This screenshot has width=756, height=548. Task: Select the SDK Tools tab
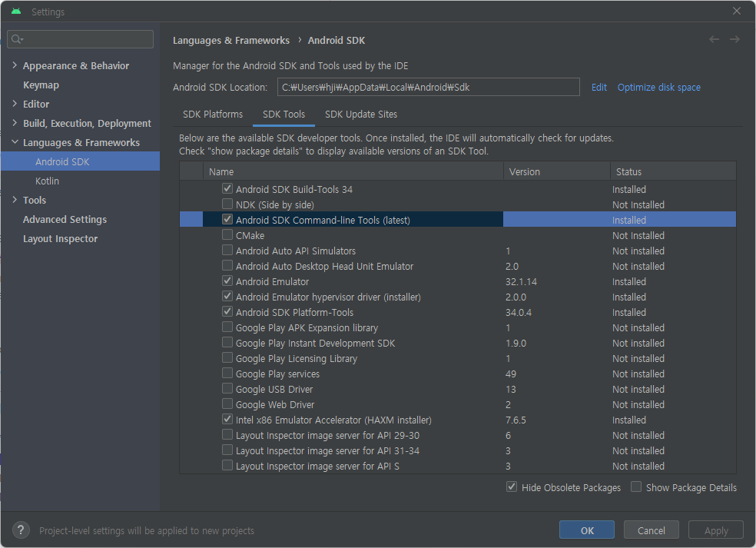coord(283,115)
